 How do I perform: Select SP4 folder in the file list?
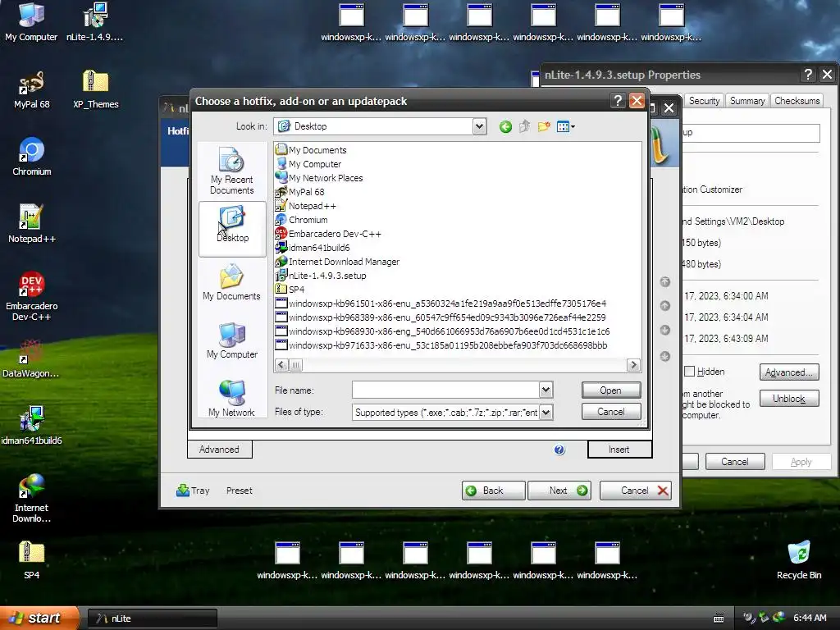coord(290,290)
